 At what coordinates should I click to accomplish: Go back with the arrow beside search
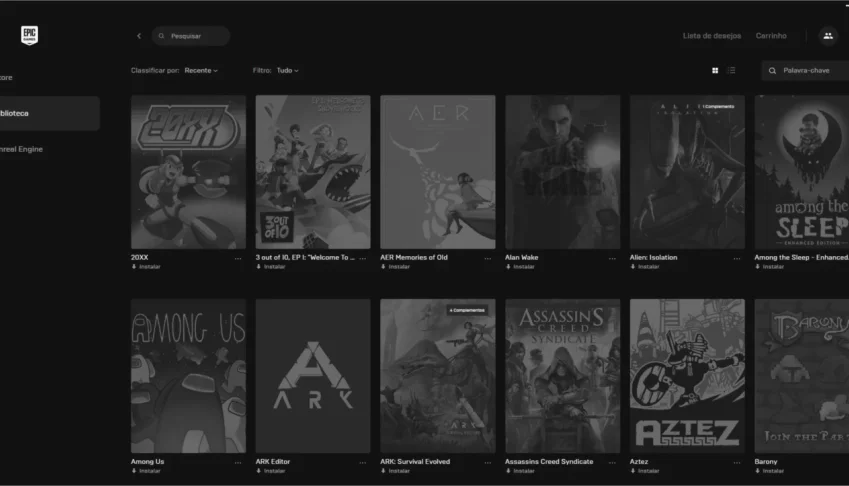[x=139, y=36]
